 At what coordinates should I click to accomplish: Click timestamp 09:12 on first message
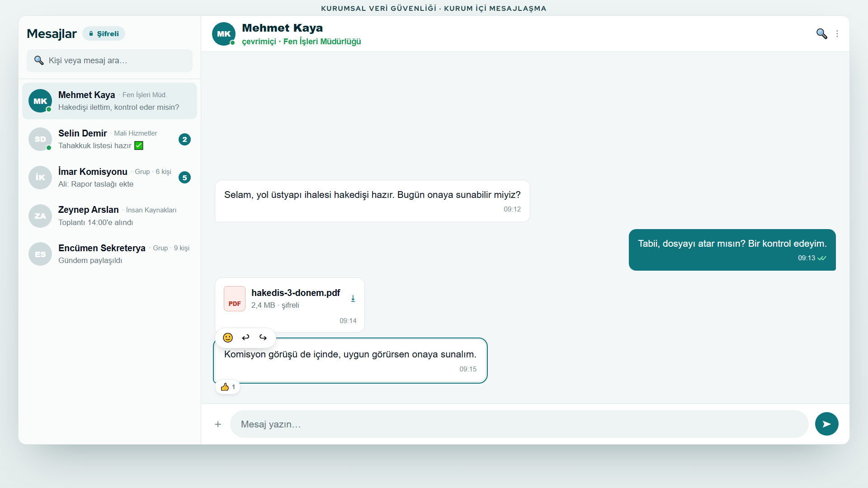click(x=512, y=209)
